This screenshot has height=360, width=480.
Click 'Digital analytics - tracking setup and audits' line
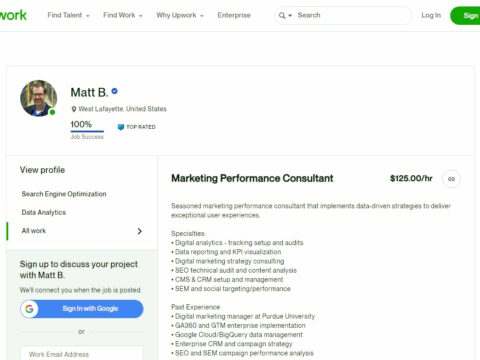coord(237,243)
